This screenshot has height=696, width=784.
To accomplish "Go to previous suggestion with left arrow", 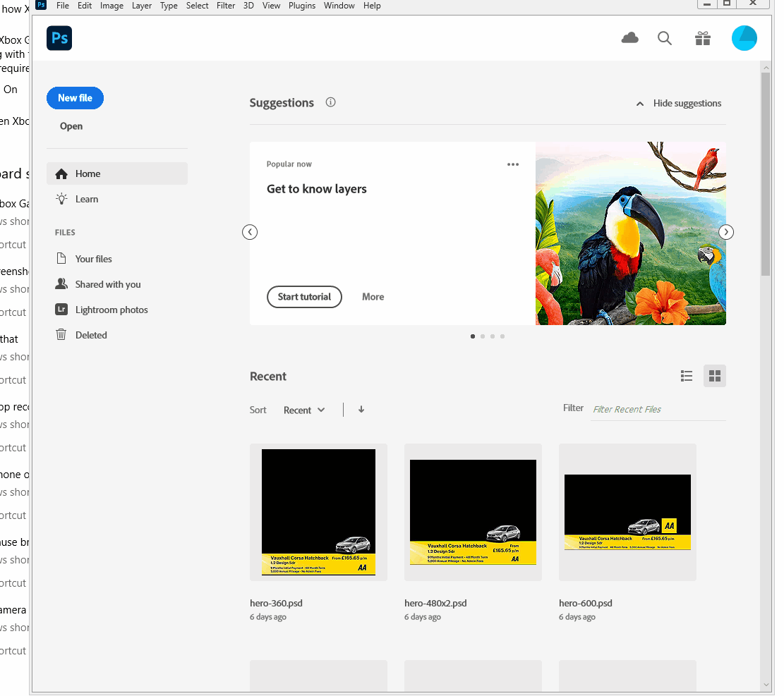I will point(250,232).
